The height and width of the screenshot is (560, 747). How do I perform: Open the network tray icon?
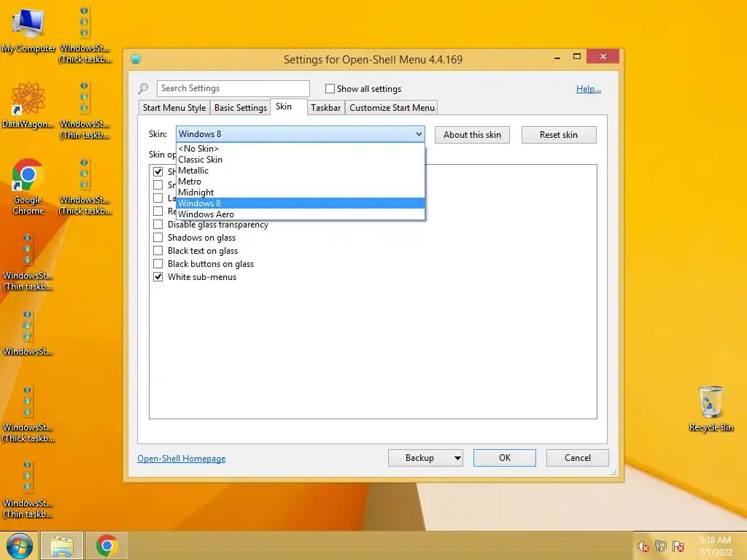[660, 546]
